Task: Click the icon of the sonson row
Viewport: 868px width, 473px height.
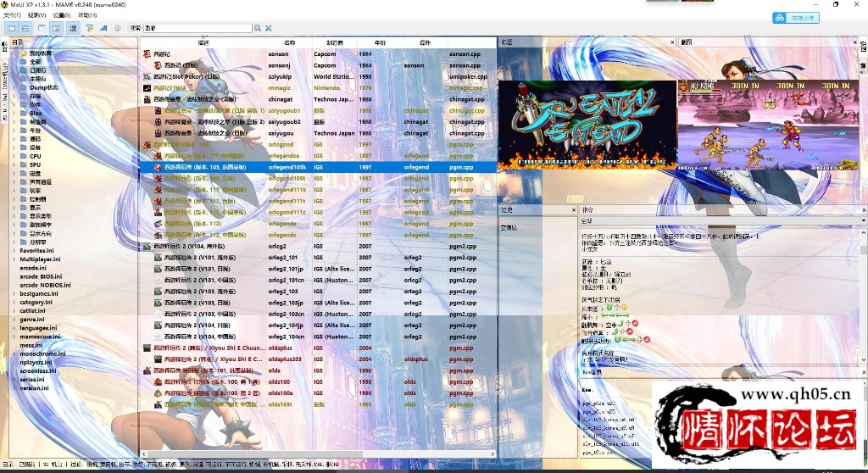Action: (147, 53)
